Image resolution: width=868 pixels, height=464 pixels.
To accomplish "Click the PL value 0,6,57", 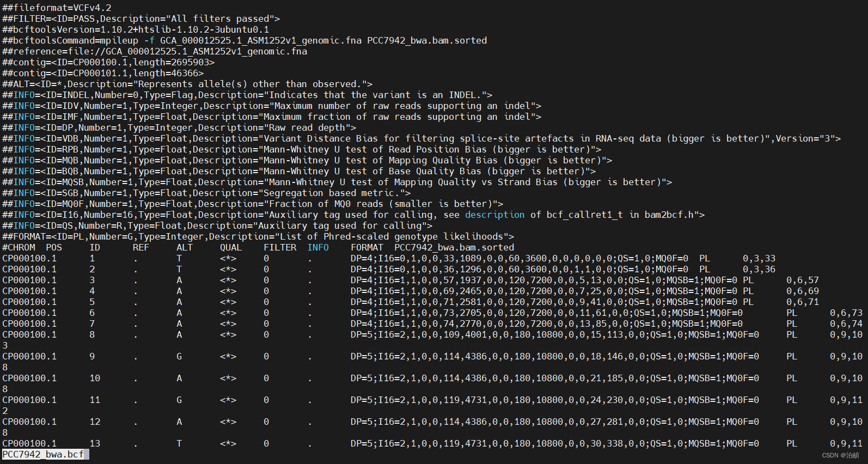I will click(x=803, y=280).
